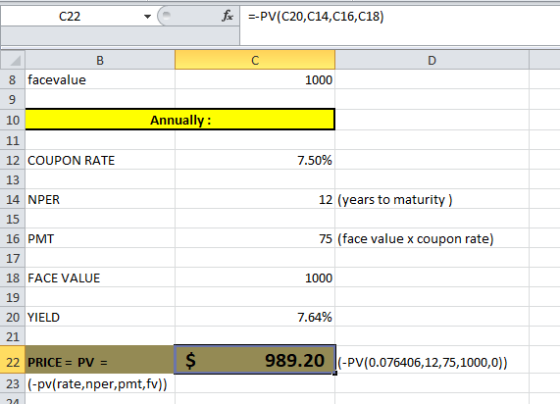Select row 16 header
Screen dimensions: 560x404
click(12, 238)
